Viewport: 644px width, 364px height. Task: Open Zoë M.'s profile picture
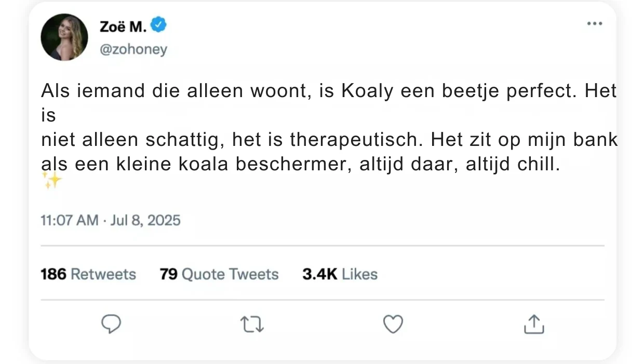(x=64, y=37)
